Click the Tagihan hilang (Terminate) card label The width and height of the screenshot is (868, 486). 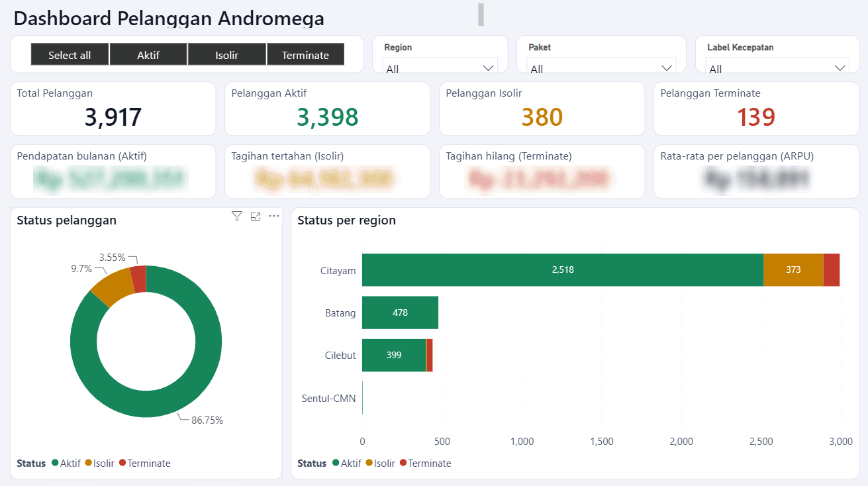509,156
